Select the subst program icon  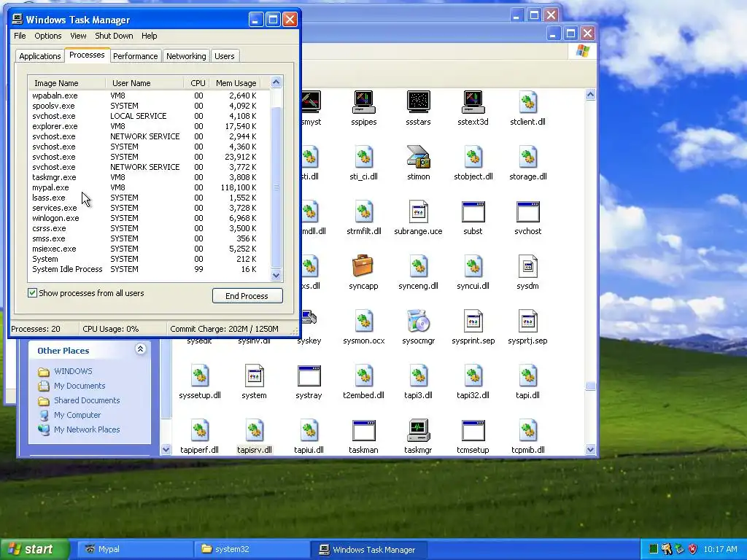[473, 211]
